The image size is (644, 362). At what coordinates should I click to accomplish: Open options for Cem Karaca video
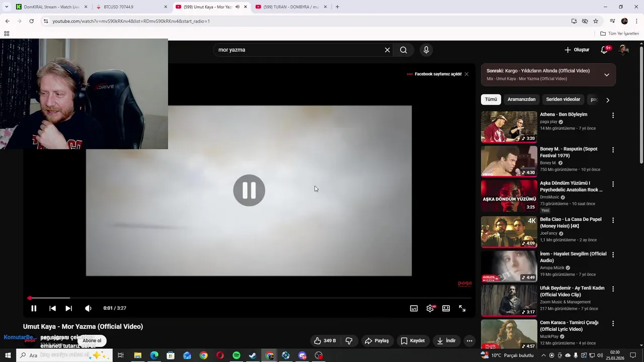coord(613,323)
